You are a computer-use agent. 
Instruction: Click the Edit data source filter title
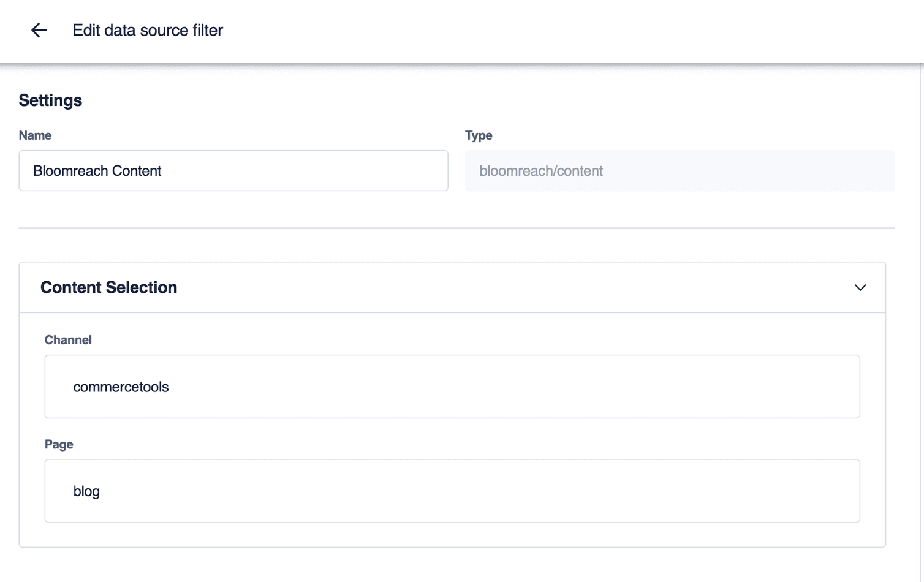coord(147,30)
